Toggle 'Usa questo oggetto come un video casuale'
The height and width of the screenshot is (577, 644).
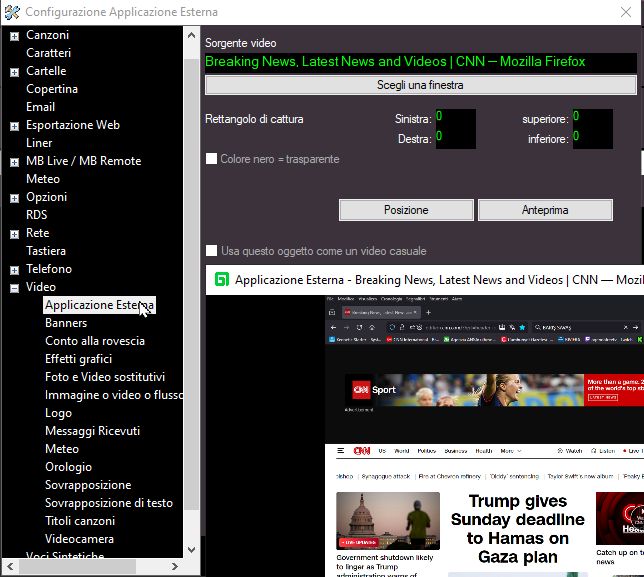point(211,251)
